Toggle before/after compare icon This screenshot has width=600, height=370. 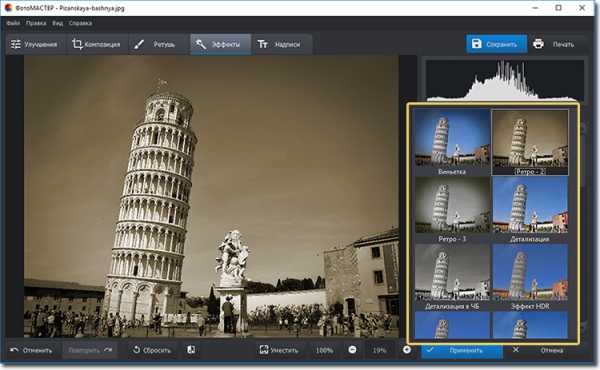coord(191,350)
